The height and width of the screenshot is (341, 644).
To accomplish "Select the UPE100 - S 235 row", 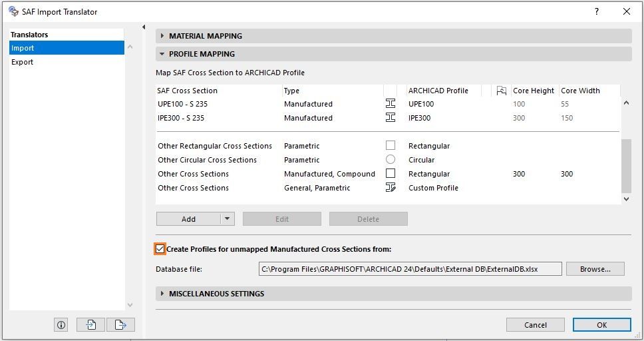I will point(388,104).
